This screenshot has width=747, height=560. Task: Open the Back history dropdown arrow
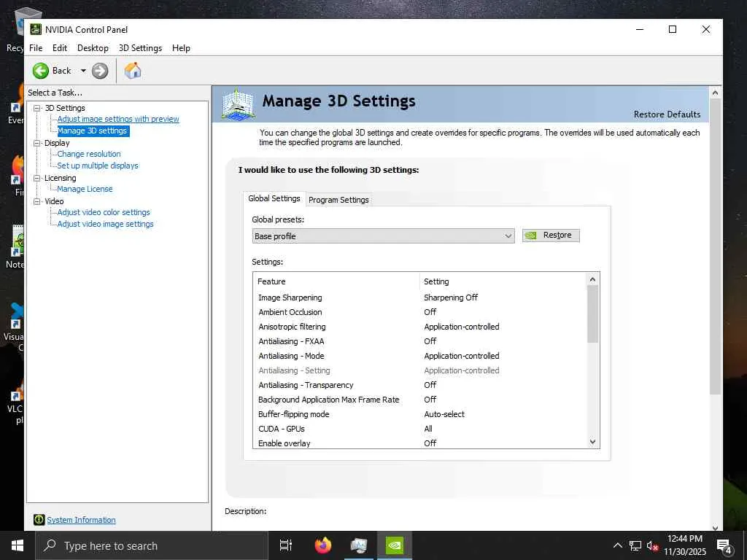tap(83, 71)
